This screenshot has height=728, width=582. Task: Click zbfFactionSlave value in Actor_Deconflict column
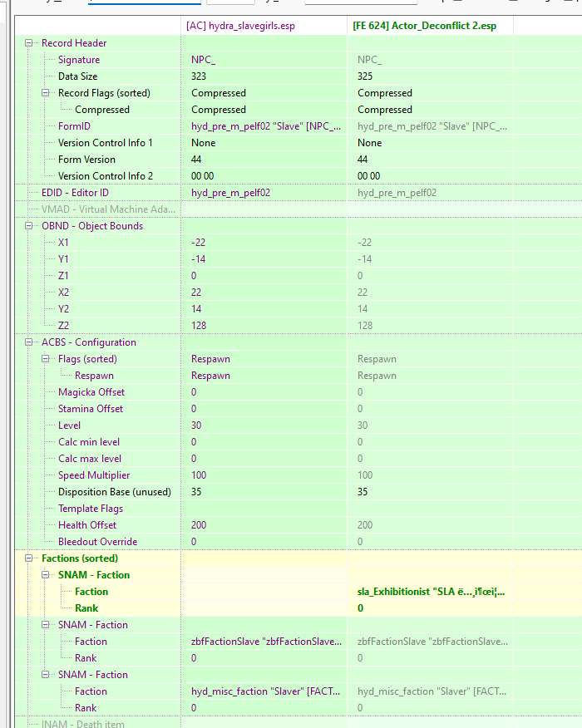[432, 642]
